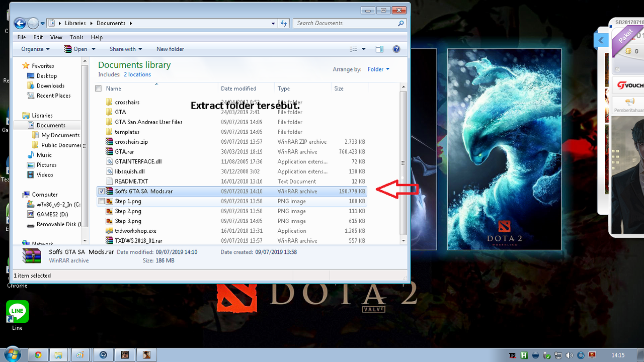
Task: Select crosshairs.zip archive icon
Action: coord(109,142)
